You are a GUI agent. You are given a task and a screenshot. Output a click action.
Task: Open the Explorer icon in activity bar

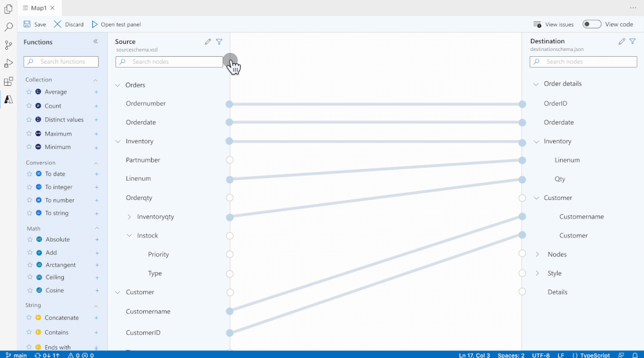pyautogui.click(x=8, y=8)
